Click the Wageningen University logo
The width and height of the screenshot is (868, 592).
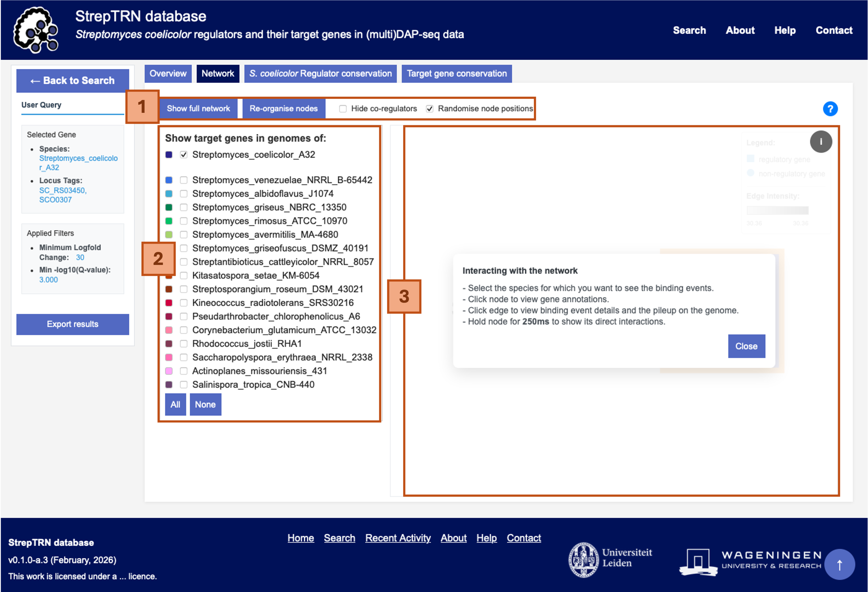750,561
